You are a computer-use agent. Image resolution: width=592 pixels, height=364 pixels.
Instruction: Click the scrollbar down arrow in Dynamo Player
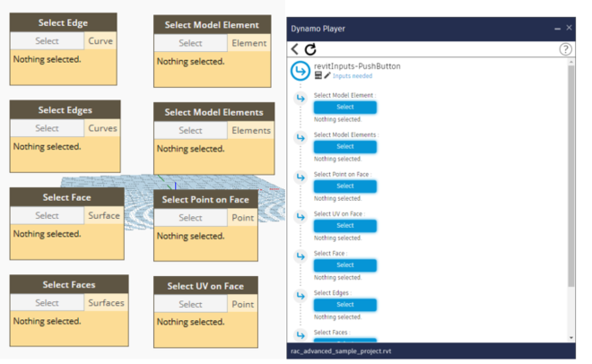coord(570,338)
